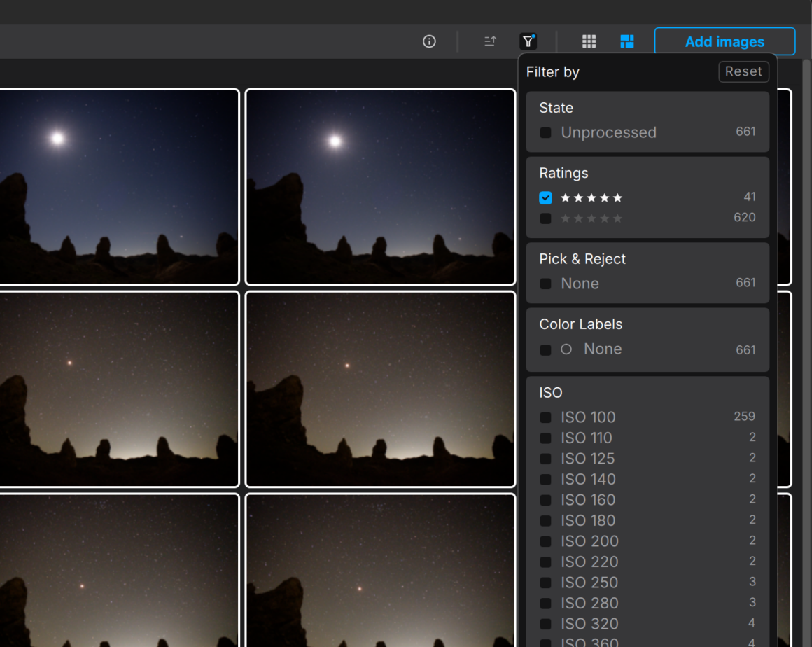
Task: Enable the Color Labels None filter
Action: (x=545, y=349)
